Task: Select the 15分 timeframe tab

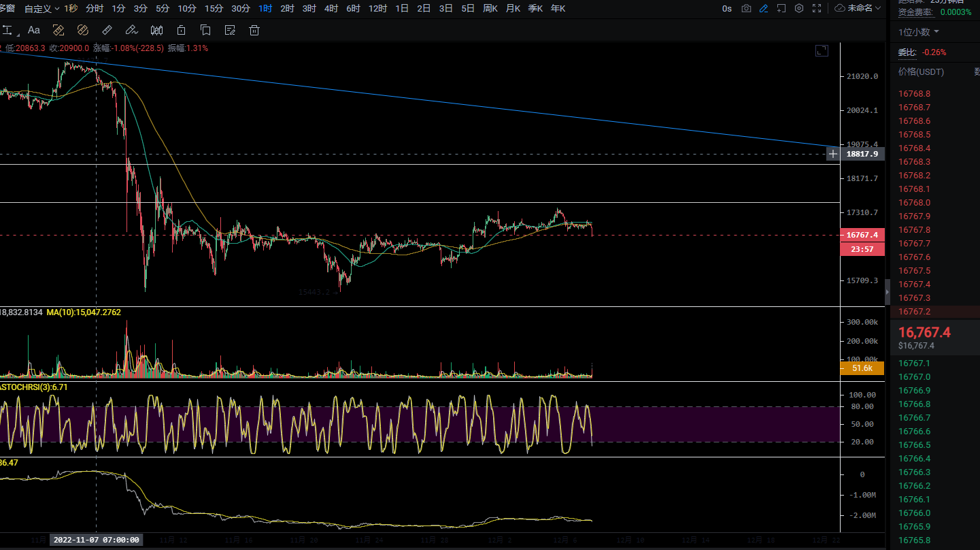Action: (214, 9)
